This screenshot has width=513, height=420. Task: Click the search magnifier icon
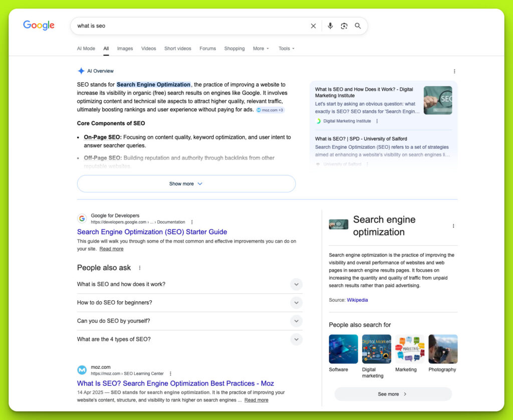coord(358,26)
